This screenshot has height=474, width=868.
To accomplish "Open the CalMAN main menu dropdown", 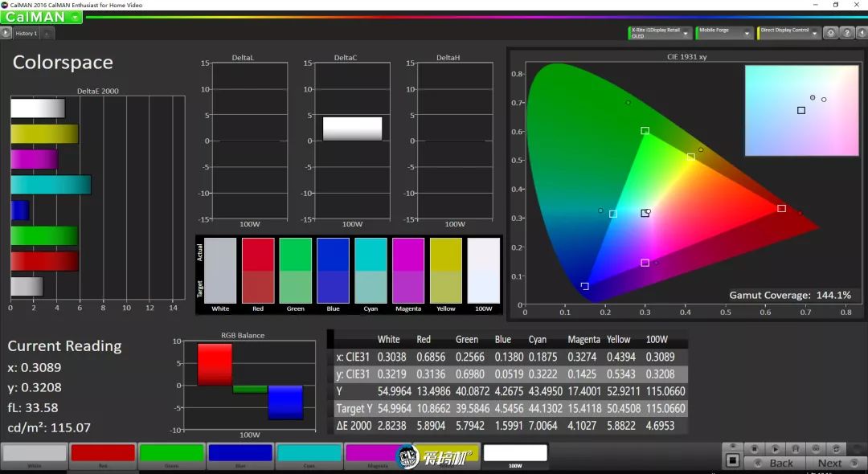I will [x=75, y=17].
